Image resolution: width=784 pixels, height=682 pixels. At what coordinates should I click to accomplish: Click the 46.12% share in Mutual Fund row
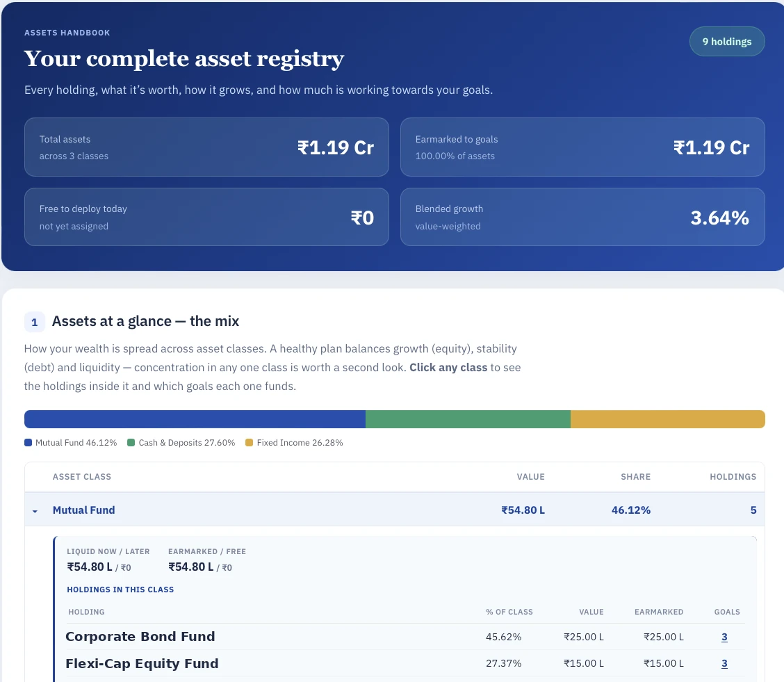pyautogui.click(x=631, y=510)
